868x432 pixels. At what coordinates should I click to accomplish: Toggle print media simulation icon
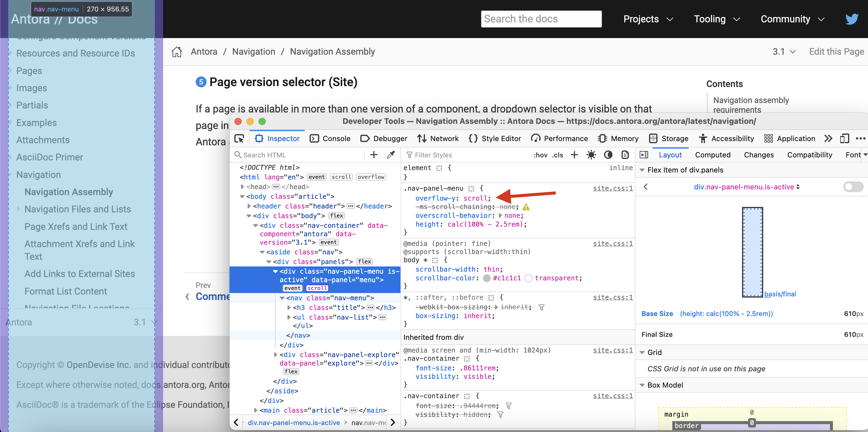pos(625,155)
